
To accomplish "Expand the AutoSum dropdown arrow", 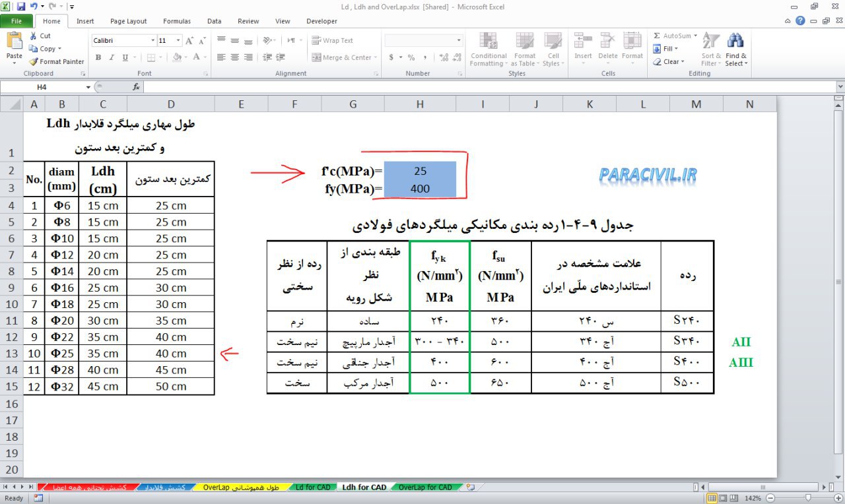I will [694, 36].
